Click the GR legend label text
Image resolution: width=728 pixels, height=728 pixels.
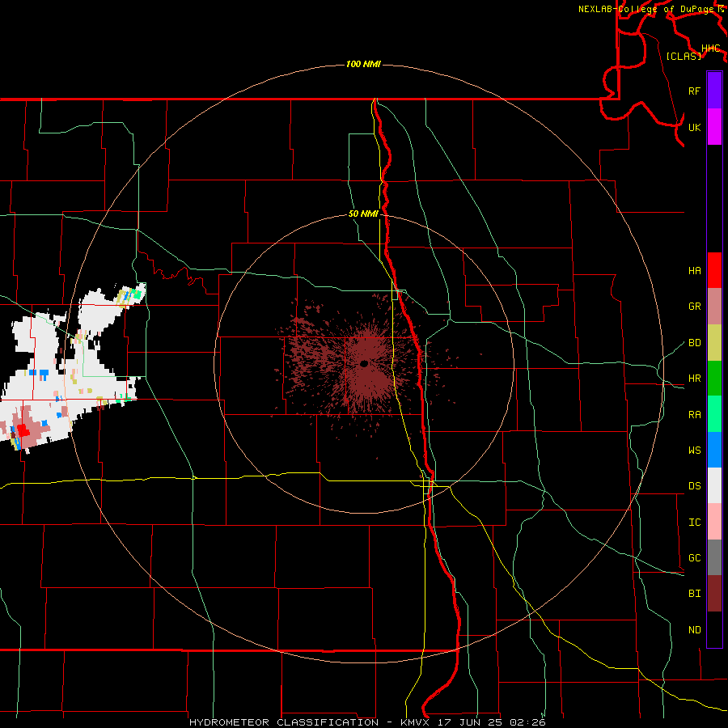point(694,307)
